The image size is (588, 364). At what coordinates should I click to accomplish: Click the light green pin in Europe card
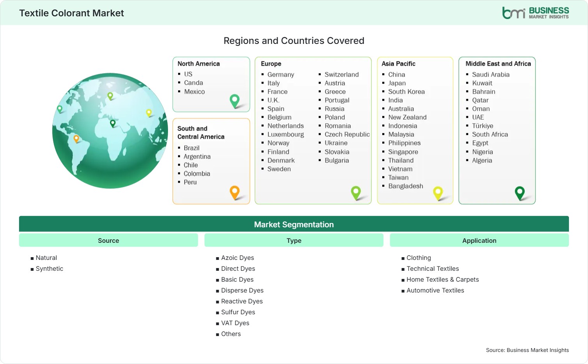(356, 193)
